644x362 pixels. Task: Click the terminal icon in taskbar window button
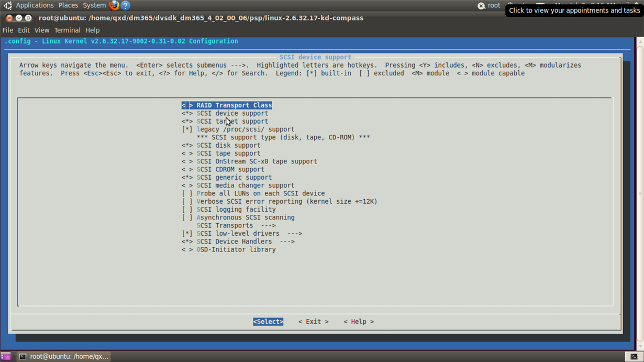click(x=23, y=356)
